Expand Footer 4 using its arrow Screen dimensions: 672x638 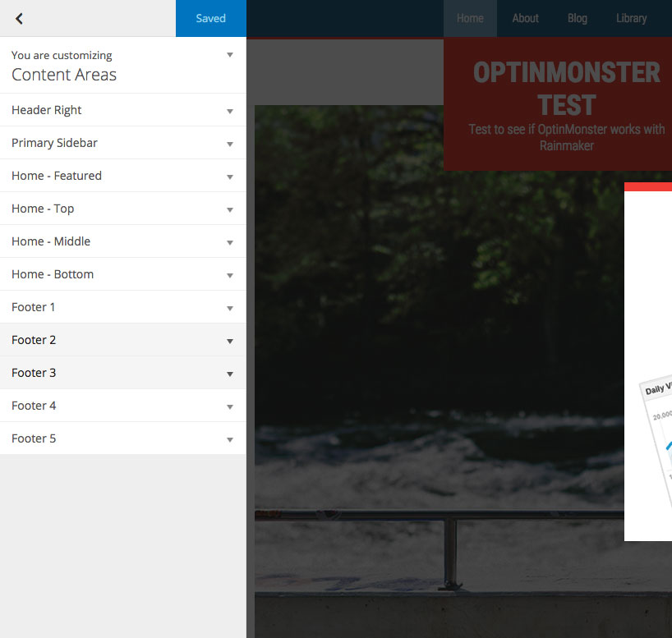(x=230, y=406)
